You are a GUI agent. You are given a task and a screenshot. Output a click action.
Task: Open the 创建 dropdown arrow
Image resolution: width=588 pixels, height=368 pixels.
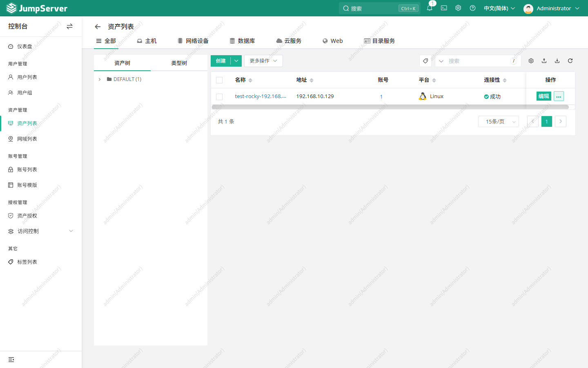236,61
